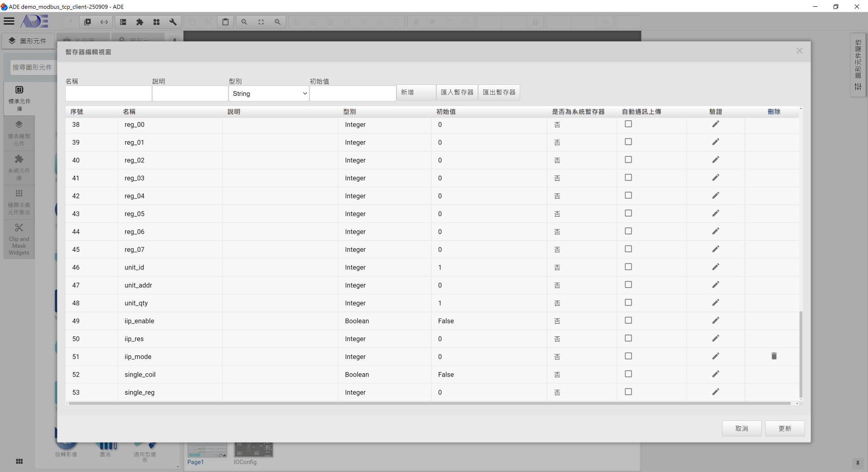Click the vertical scrollbar of register table
This screenshot has width=868, height=472.
pos(801,353)
